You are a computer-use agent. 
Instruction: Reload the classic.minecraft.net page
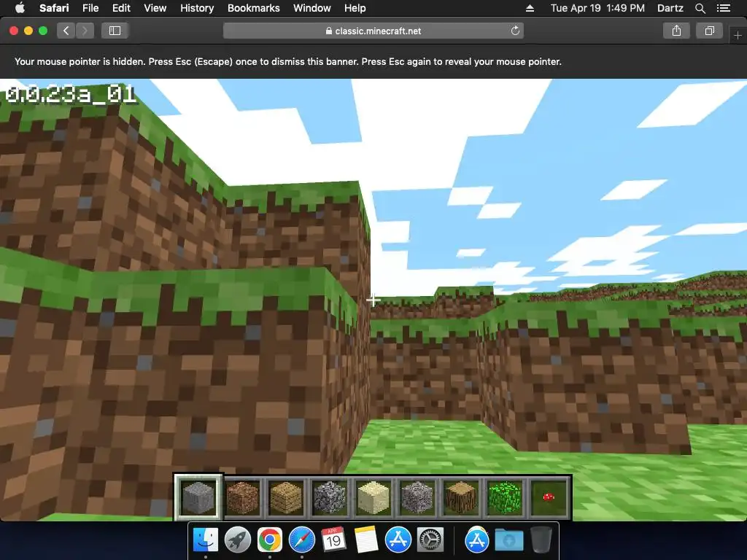[515, 31]
